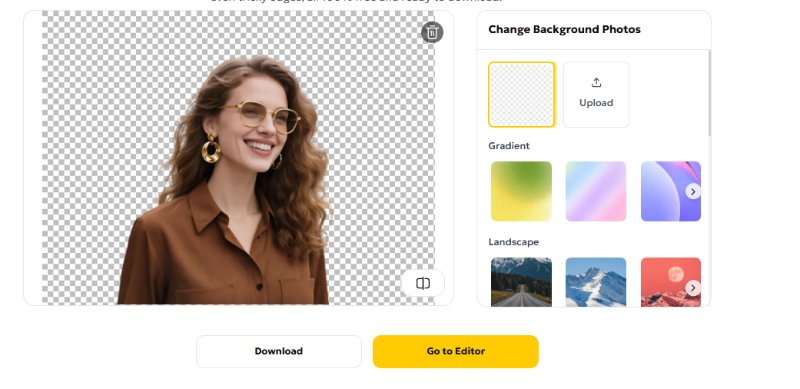Open the image in Go to Editor
The height and width of the screenshot is (389, 800).
[456, 351]
